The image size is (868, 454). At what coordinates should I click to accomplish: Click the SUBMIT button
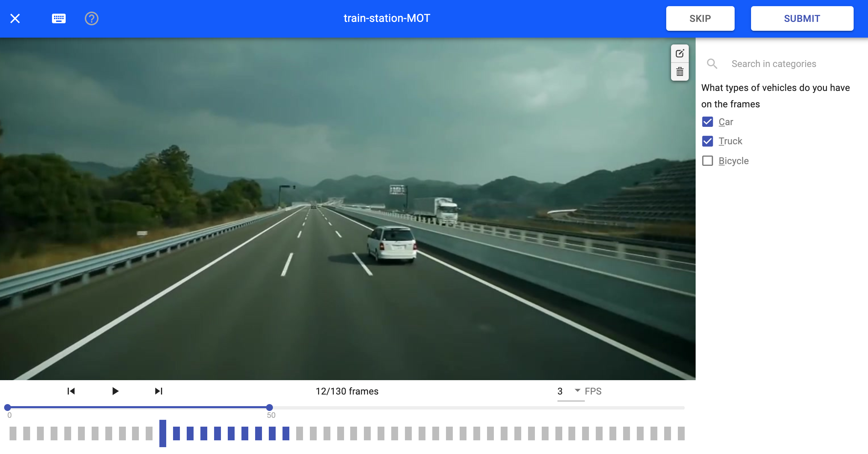(802, 18)
